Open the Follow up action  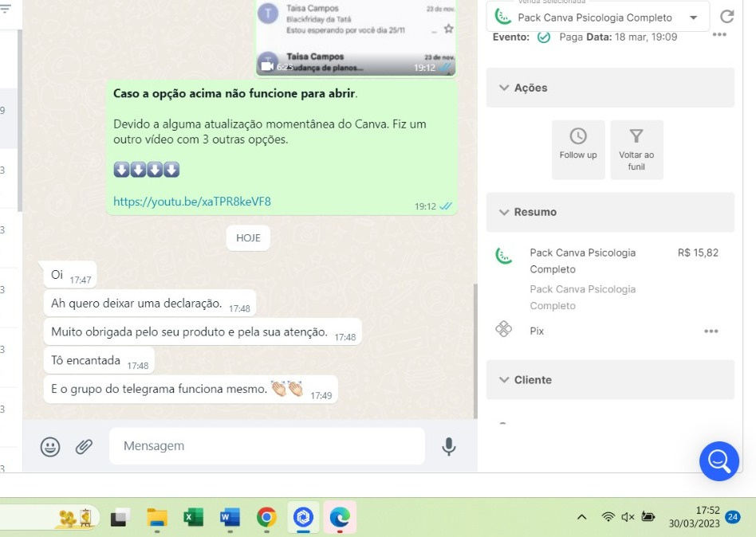578,149
